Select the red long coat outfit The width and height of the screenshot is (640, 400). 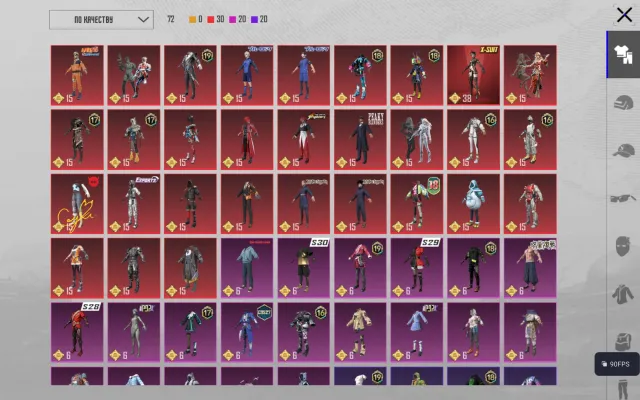247,139
